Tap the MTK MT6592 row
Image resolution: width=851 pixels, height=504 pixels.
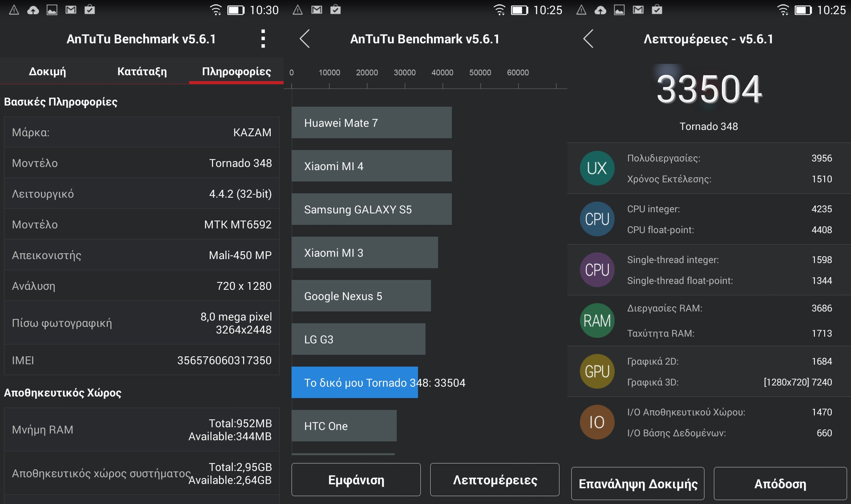(142, 224)
